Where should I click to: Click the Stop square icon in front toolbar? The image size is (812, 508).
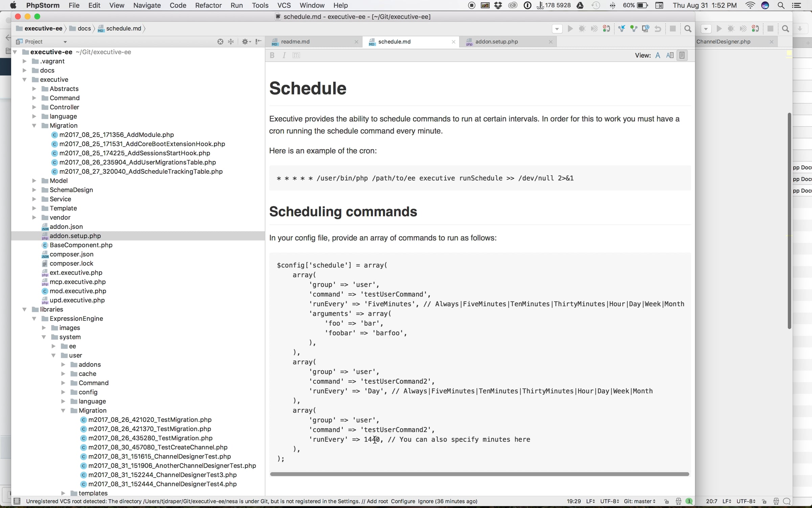673,29
